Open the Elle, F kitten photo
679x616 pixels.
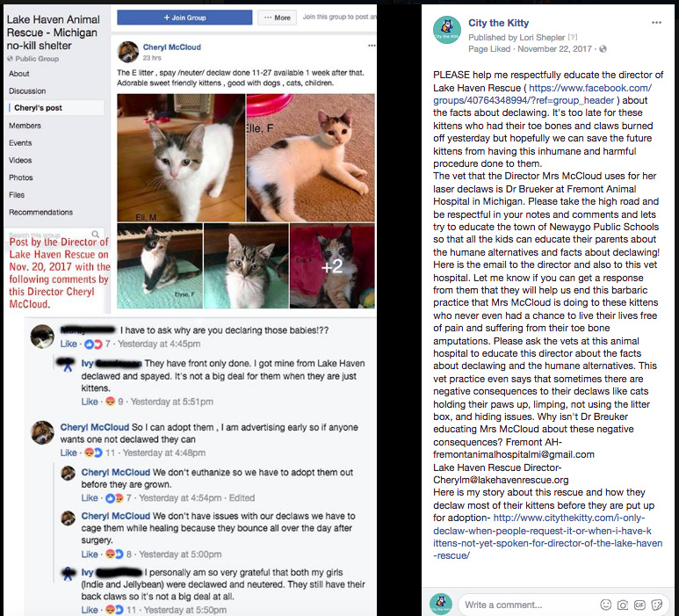[310, 157]
